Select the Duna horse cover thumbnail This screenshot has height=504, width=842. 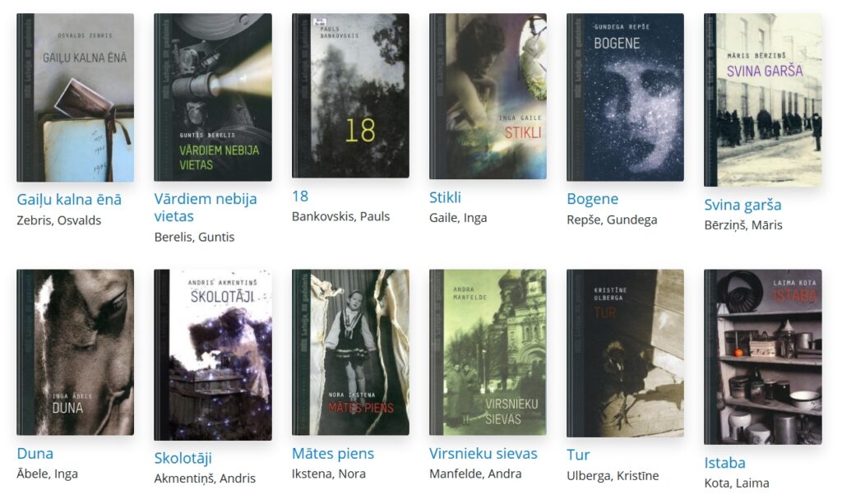75,352
